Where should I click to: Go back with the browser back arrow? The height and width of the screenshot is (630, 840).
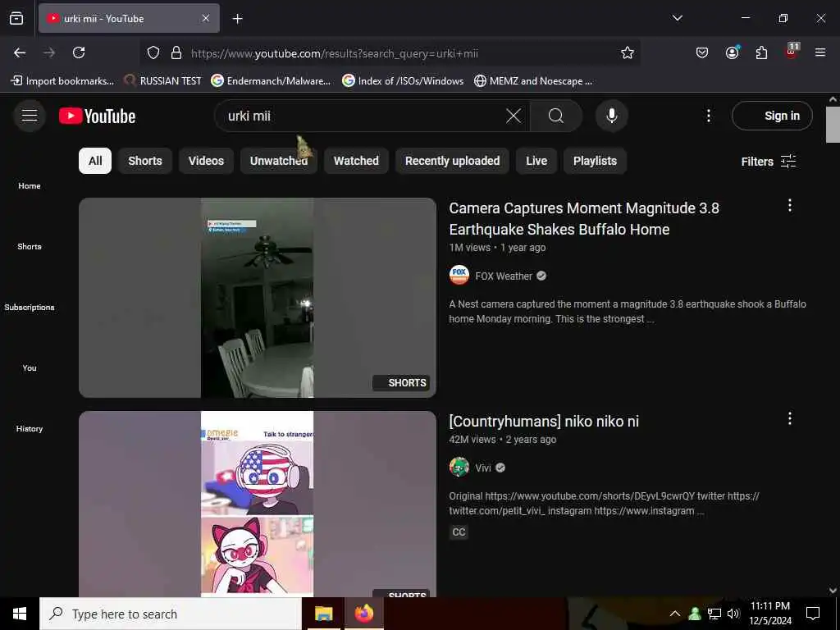point(20,52)
